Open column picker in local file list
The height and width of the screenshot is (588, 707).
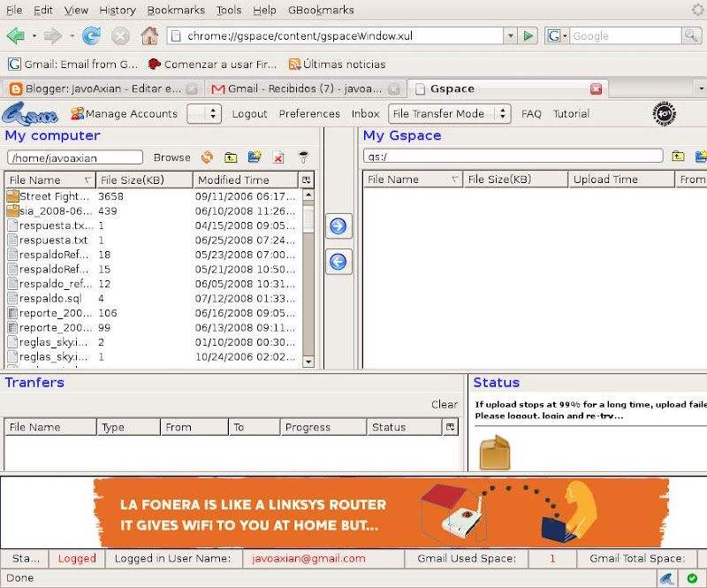click(x=306, y=180)
